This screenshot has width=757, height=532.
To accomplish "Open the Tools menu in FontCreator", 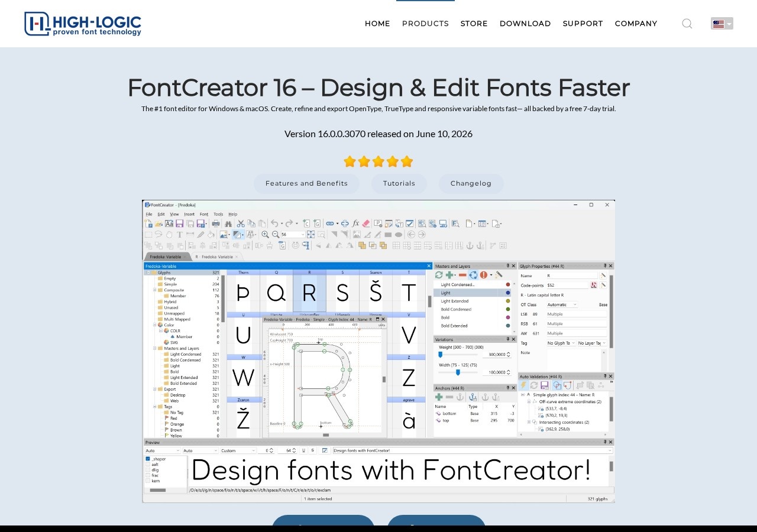I will click(218, 214).
